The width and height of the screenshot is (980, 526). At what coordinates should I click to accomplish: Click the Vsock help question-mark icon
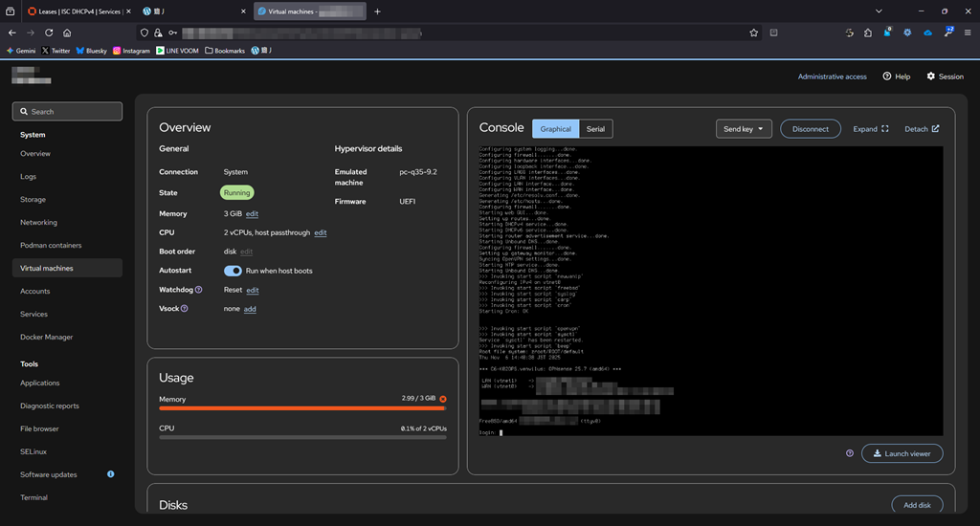pos(185,309)
